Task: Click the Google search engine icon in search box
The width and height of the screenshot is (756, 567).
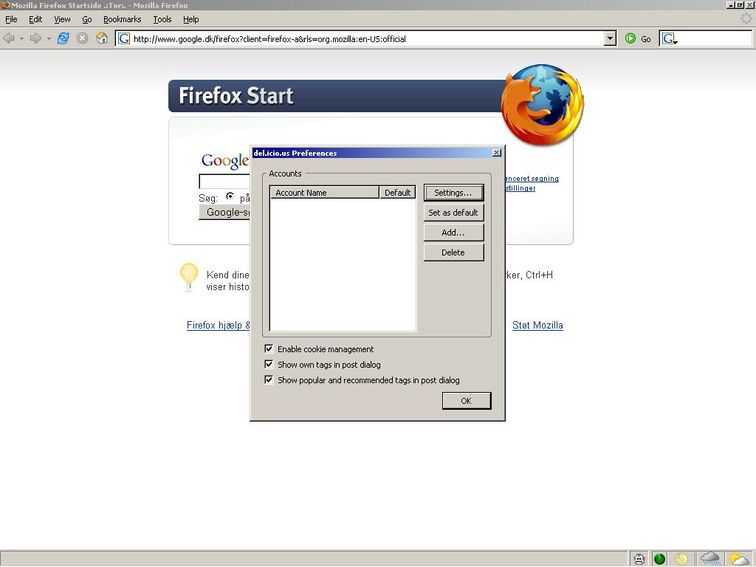Action: pyautogui.click(x=669, y=39)
